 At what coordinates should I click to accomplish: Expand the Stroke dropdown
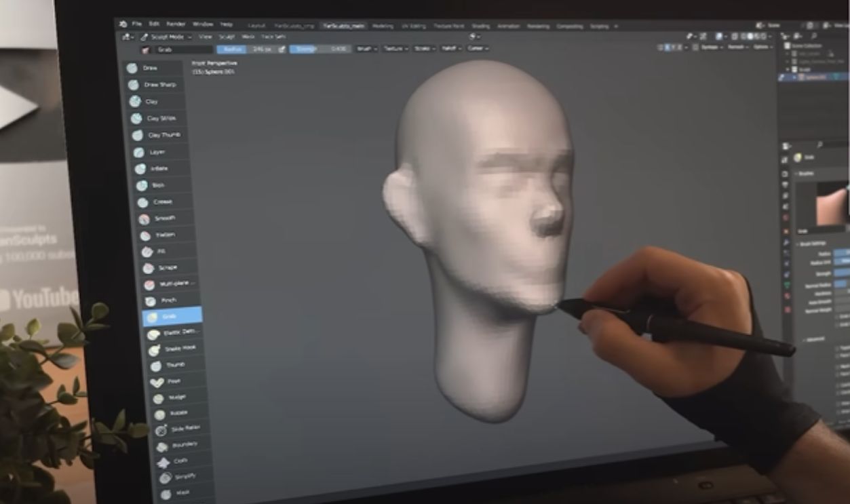[x=424, y=49]
